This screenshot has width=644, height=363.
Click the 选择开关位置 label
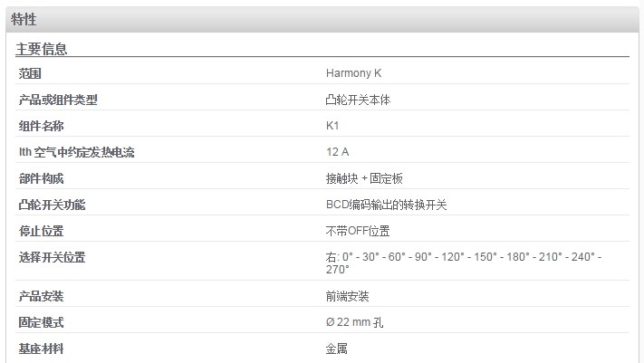pyautogui.click(x=52, y=257)
